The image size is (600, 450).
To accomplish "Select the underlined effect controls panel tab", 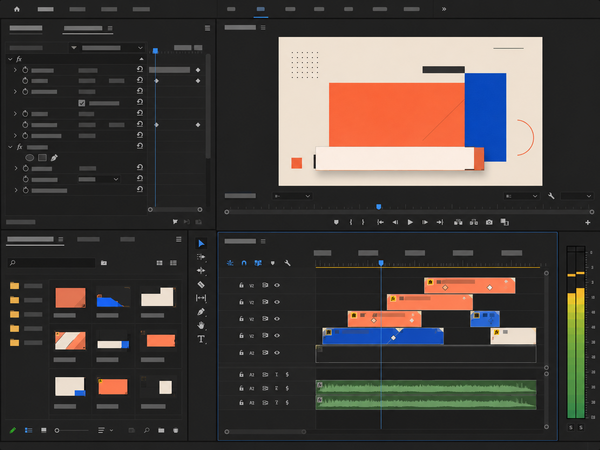I will [x=83, y=28].
